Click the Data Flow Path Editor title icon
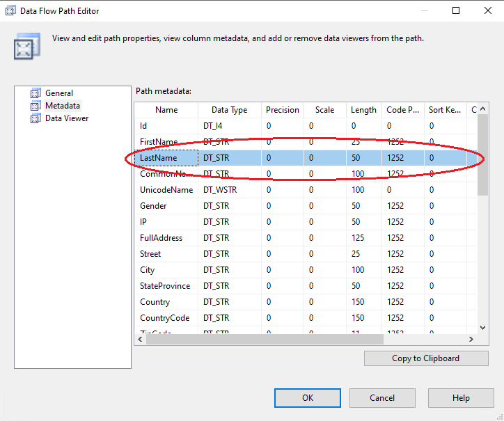The width and height of the screenshot is (504, 421). coord(10,11)
